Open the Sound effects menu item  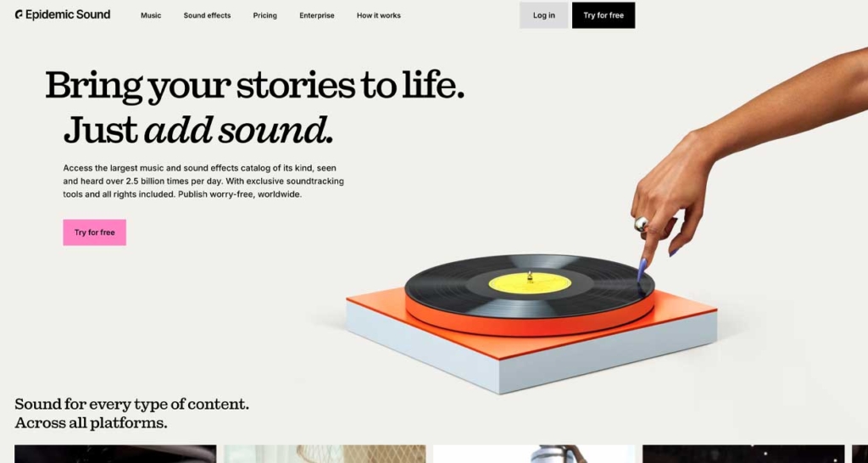pos(207,15)
